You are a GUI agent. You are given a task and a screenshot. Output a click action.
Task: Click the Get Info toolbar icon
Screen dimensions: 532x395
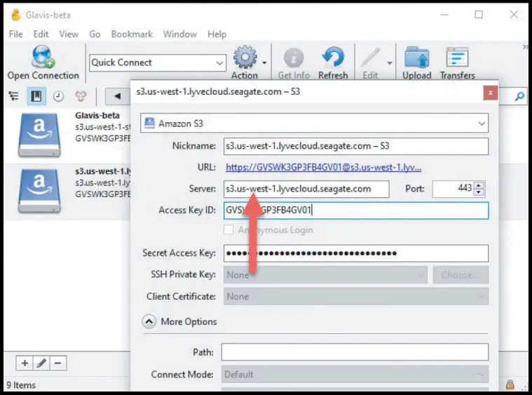(294, 58)
